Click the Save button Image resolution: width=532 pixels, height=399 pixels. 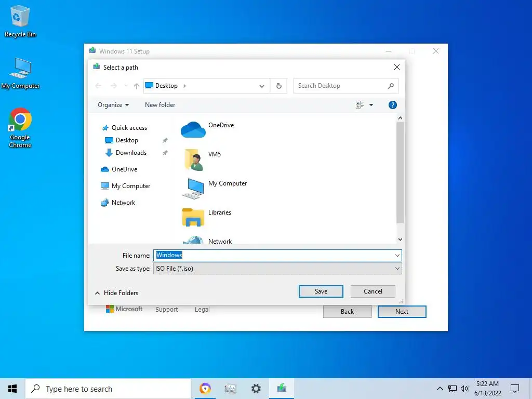pyautogui.click(x=321, y=291)
